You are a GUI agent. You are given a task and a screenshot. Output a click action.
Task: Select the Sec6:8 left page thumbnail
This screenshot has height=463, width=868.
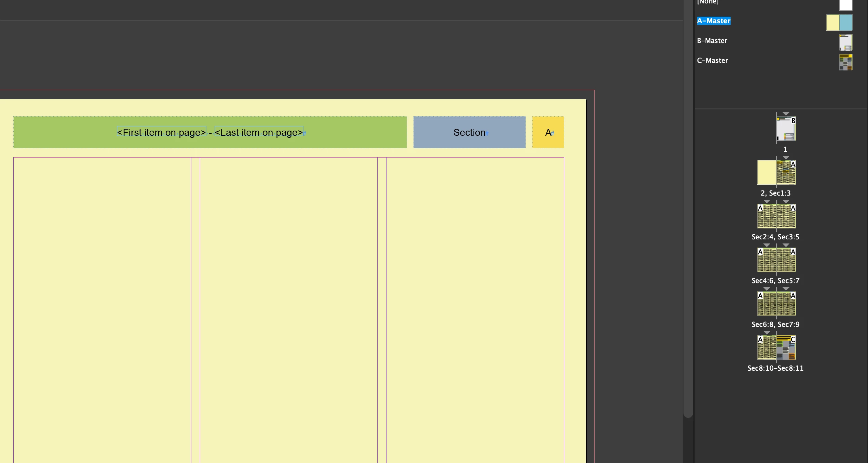pyautogui.click(x=767, y=304)
